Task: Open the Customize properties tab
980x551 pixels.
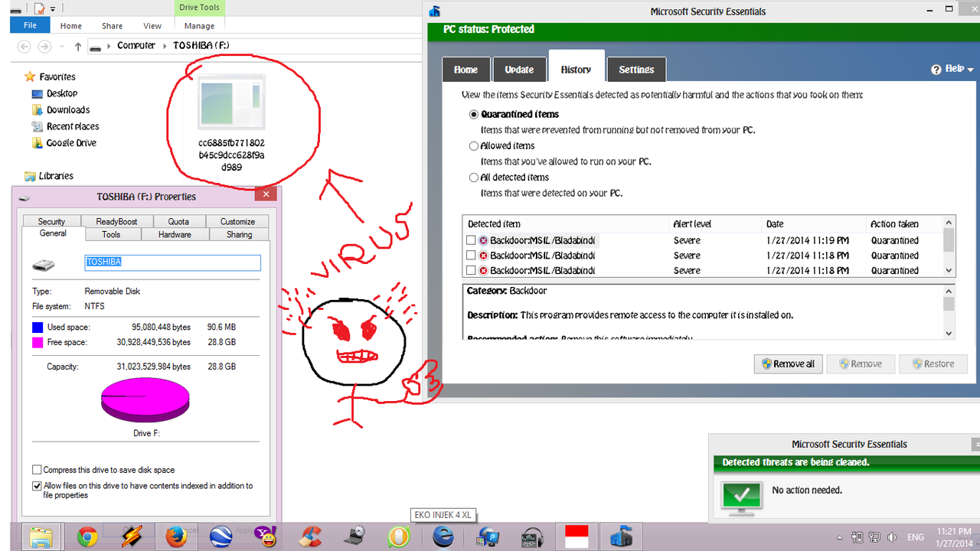Action: [237, 221]
